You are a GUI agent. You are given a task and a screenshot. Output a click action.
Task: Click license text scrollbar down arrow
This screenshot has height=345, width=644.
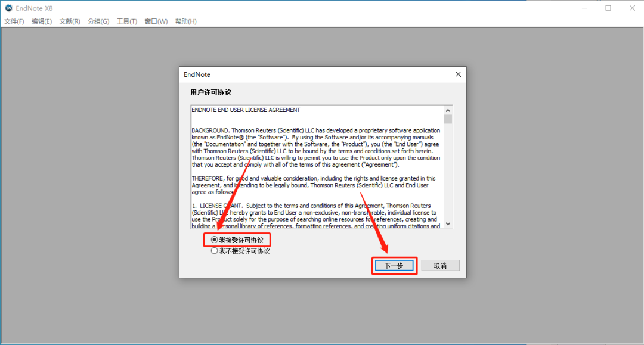point(448,224)
